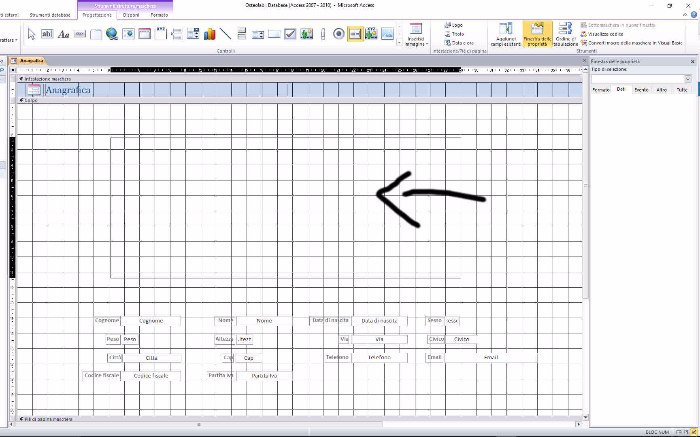Viewport: 700px width, 437px height.
Task: Select the Piè di pagina maschera section bar
Action: point(300,419)
